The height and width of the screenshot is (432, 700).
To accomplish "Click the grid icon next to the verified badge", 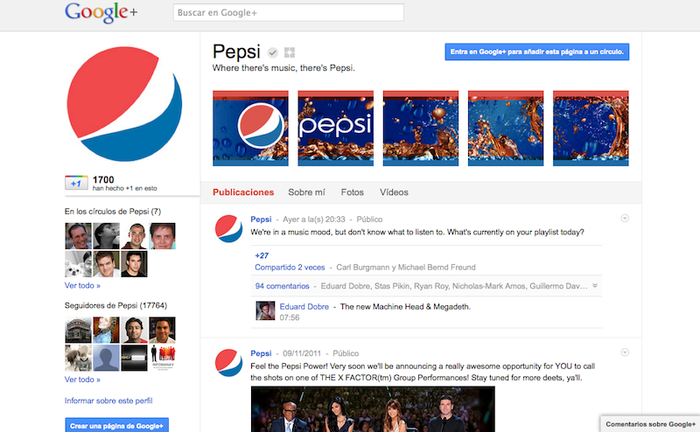I will 289,53.
